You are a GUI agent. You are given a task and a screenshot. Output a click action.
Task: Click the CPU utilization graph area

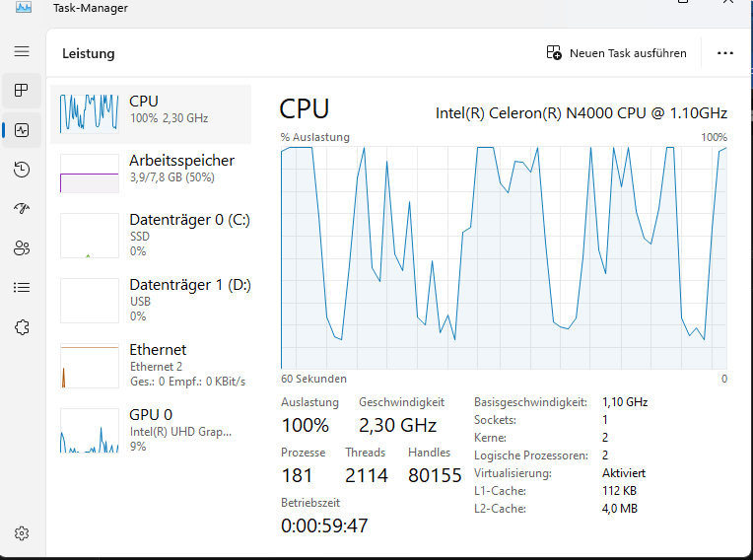(x=504, y=257)
